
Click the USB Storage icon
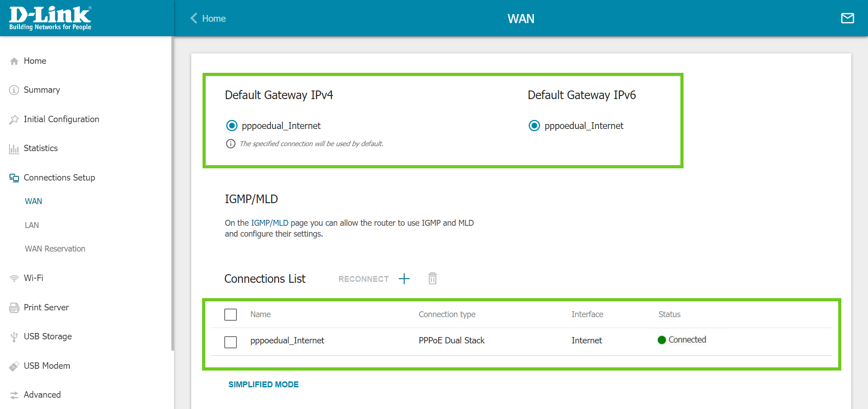point(14,337)
